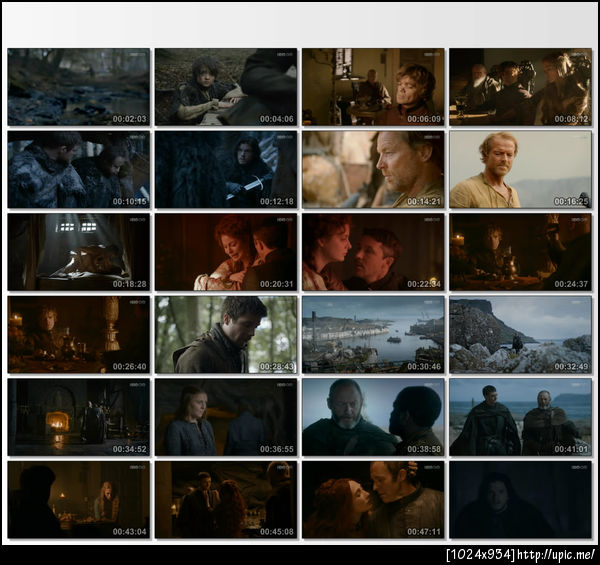Viewport: 600px width, 565px height.
Task: Select the frame at 00:06:09
Action: point(373,87)
